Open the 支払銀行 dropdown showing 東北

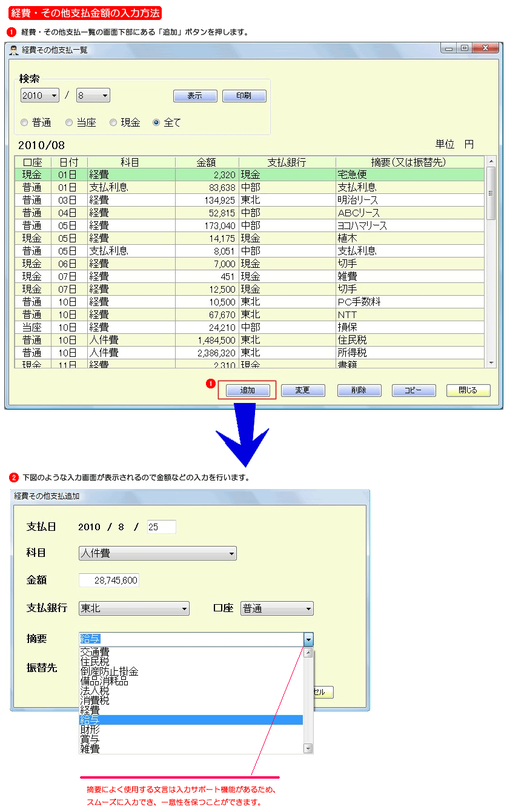[134, 608]
